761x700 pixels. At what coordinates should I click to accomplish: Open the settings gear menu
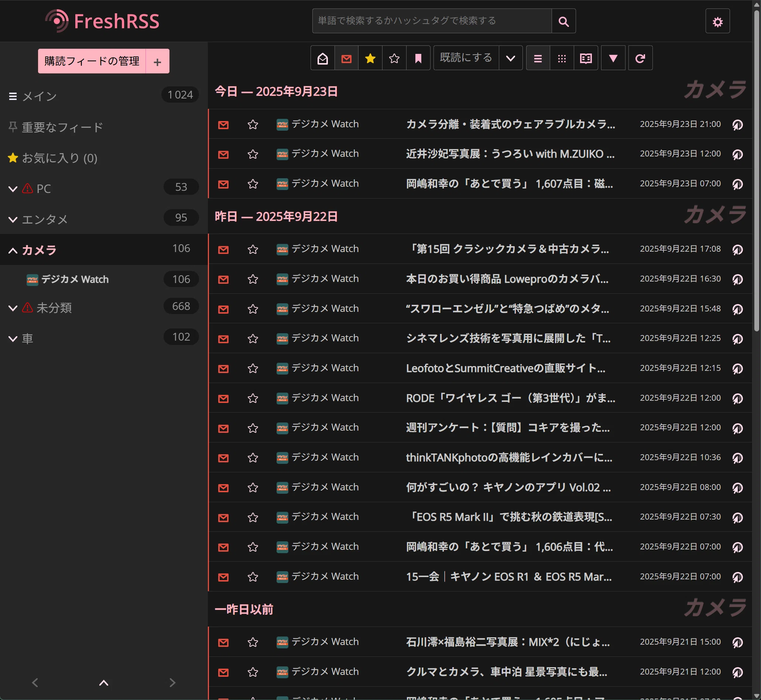coord(717,21)
